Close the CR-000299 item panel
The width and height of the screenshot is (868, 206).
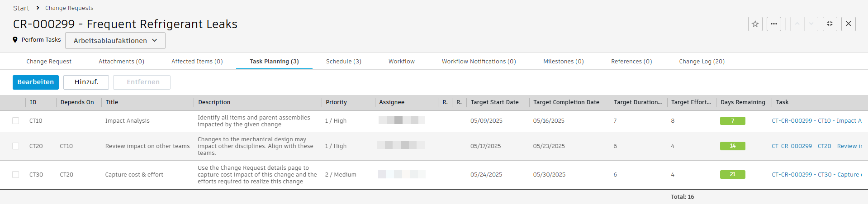pyautogui.click(x=849, y=24)
